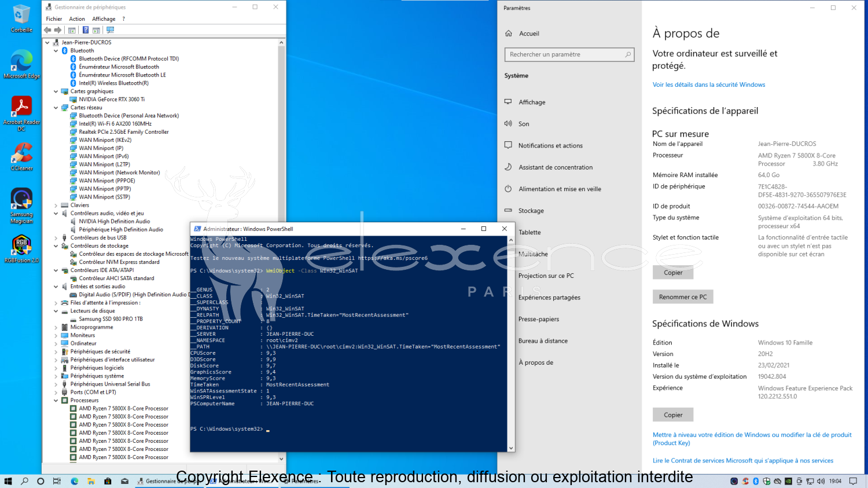Open Lire le Contrat de services Microsoft link

(743, 461)
